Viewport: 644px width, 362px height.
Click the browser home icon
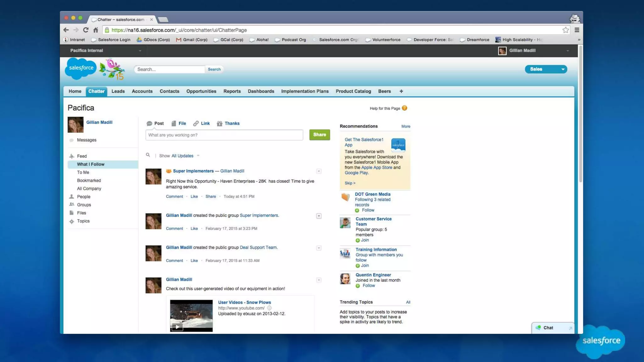click(x=96, y=30)
